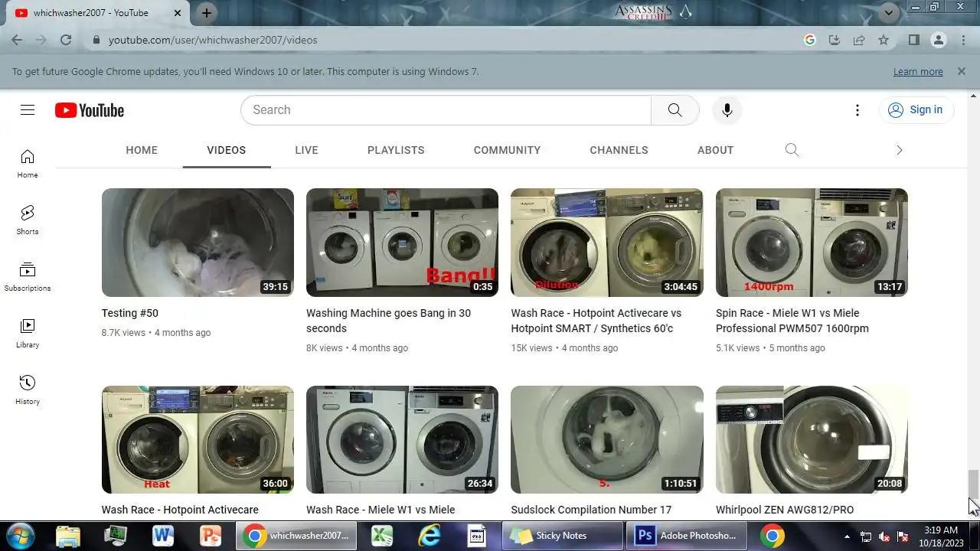Open a new Chrome tab
The image size is (980, 551).
[206, 13]
